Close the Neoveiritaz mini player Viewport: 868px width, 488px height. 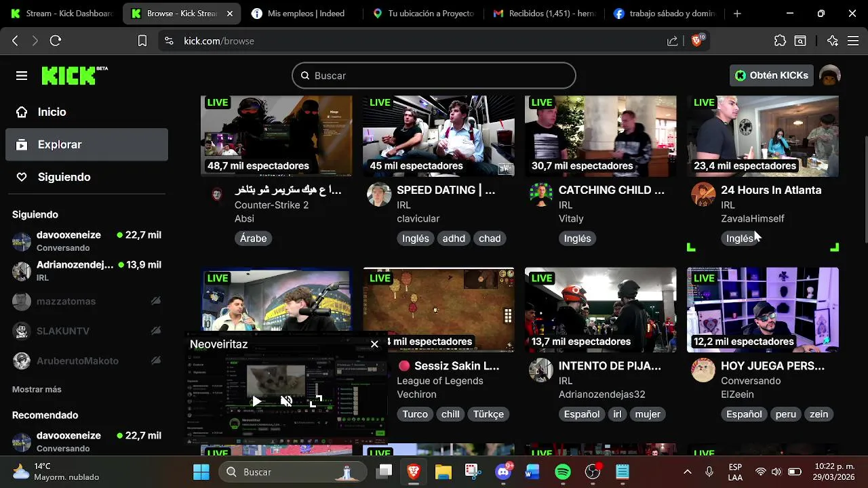374,344
